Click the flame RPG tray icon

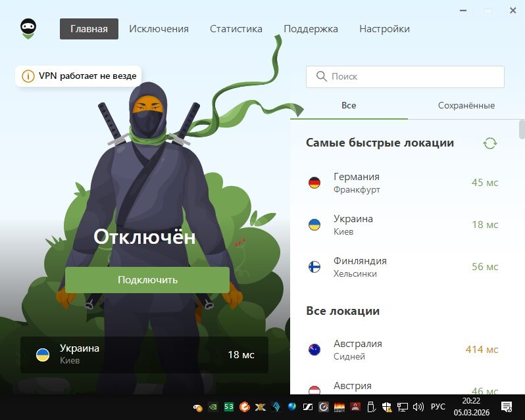pos(339,408)
